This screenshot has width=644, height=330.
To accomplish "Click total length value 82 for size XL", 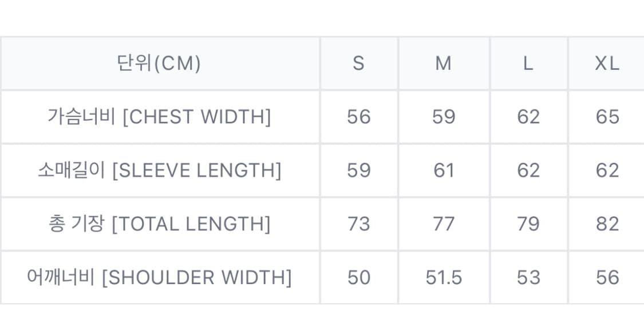I will coord(607,223).
